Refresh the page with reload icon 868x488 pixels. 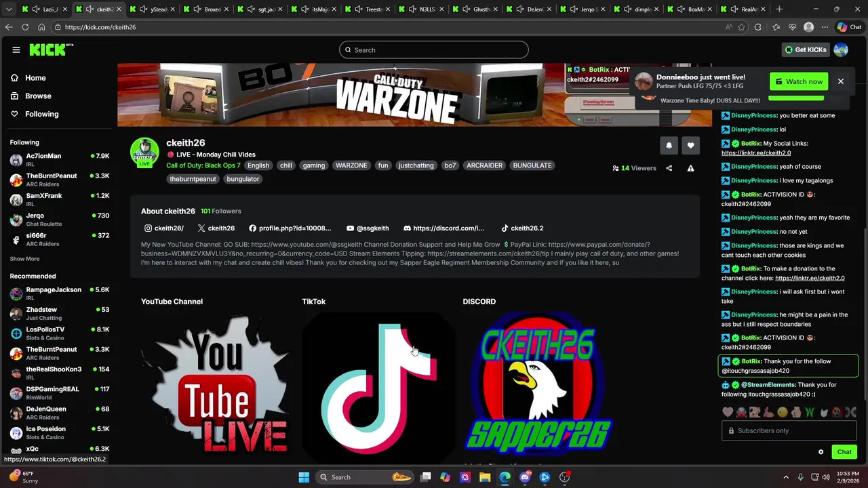coord(25,27)
